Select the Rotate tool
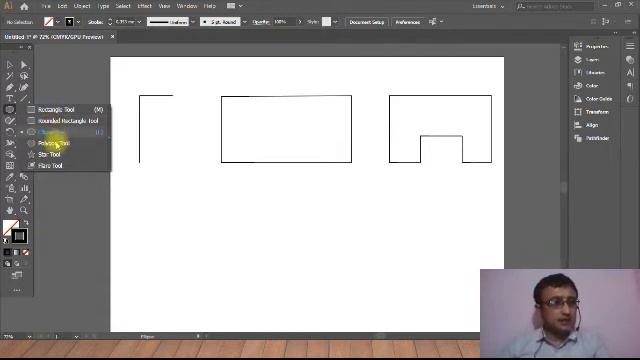 point(10,132)
